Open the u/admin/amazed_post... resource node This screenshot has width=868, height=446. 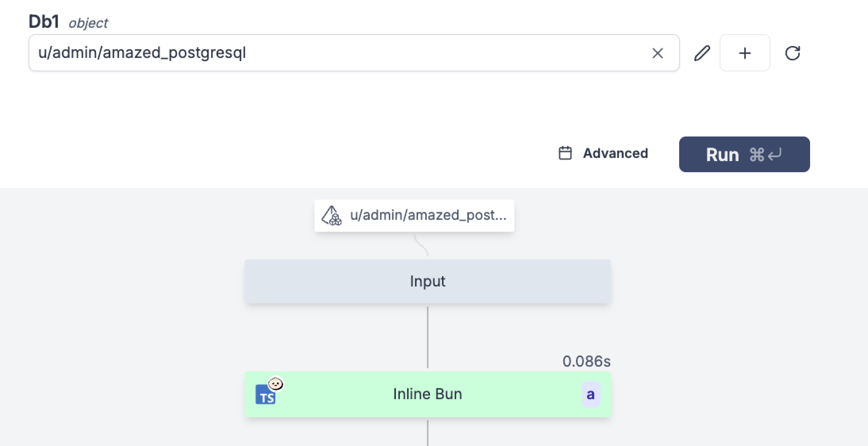pyautogui.click(x=428, y=215)
